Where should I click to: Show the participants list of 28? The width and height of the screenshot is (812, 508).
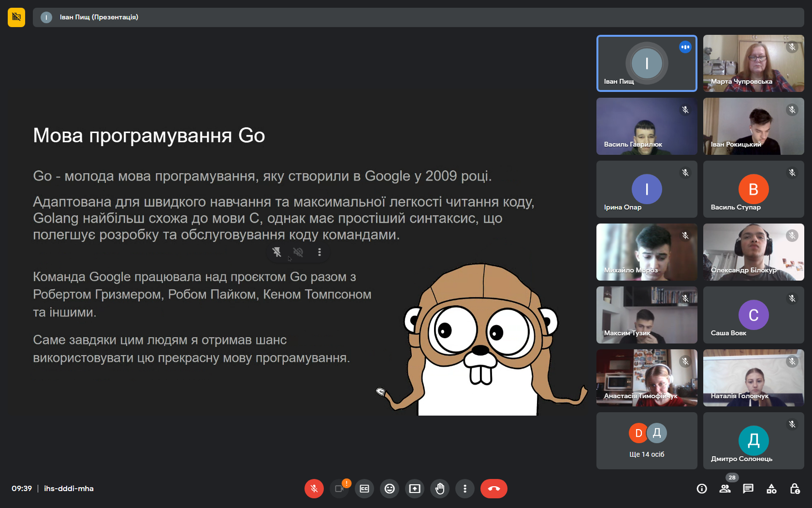click(x=725, y=489)
